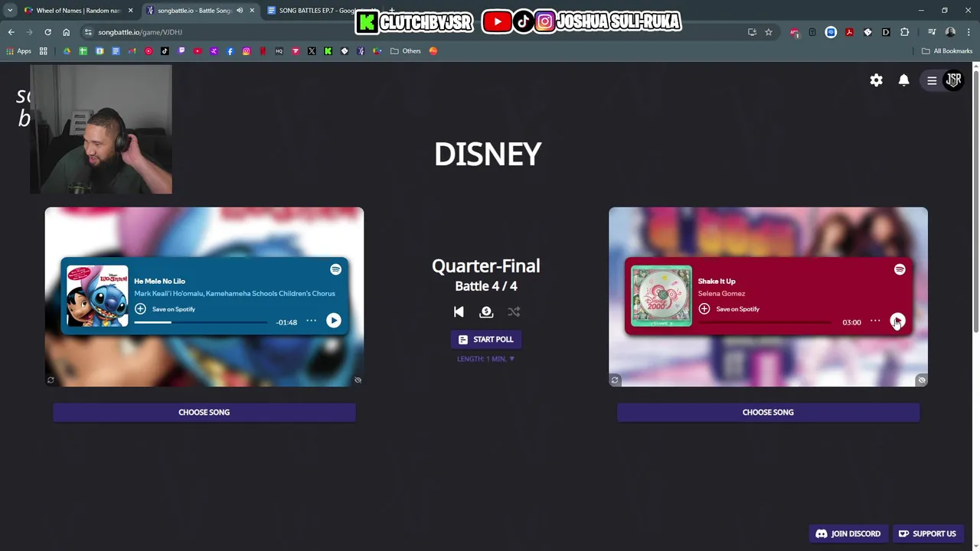Expand the poll Length: 1 min. dropdown
Screen dimensions: 980x551
486,359
